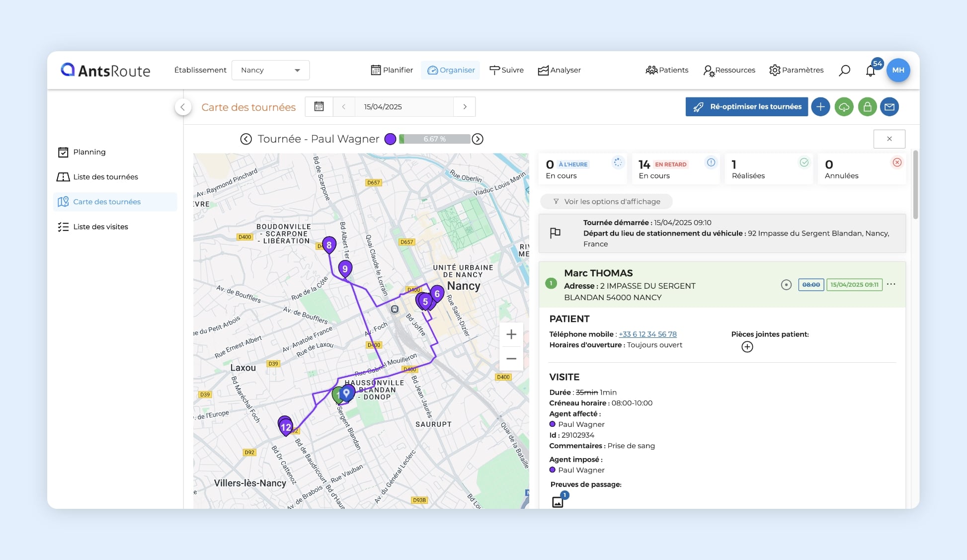Click the green lock tours icon

[x=867, y=107]
